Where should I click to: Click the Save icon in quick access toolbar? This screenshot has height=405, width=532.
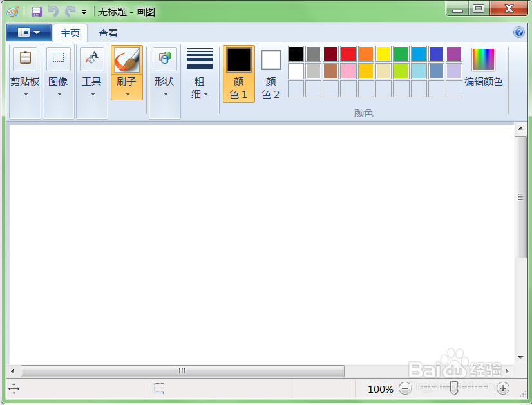(37, 12)
